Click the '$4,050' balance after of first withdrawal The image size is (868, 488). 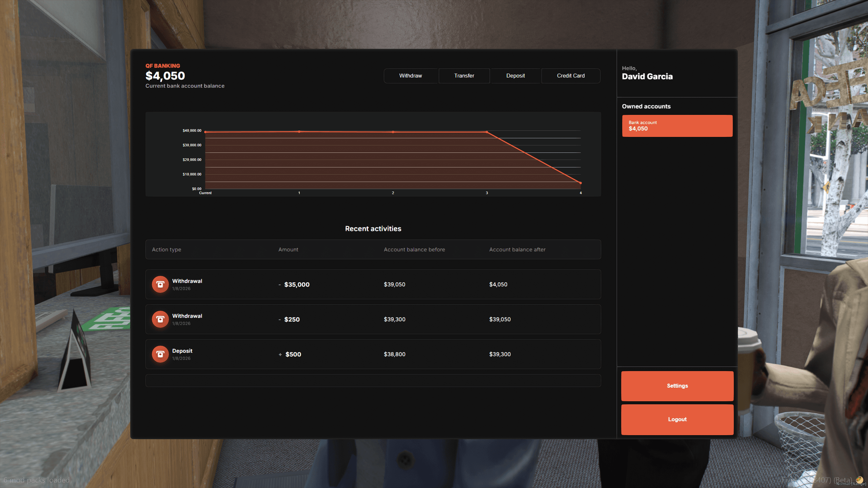pos(498,284)
